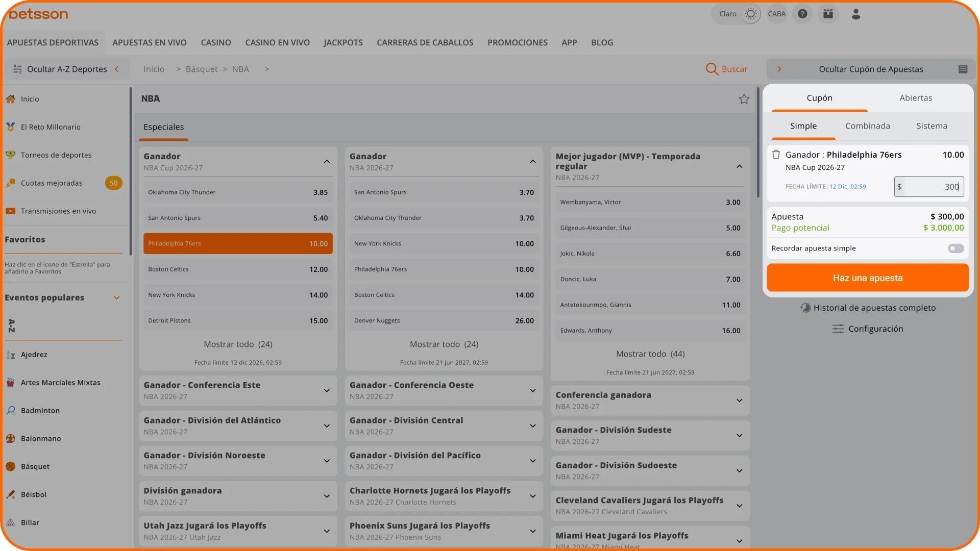Expand Ganador - División Sudeste
Image resolution: width=980 pixels, height=551 pixels.
tap(740, 436)
